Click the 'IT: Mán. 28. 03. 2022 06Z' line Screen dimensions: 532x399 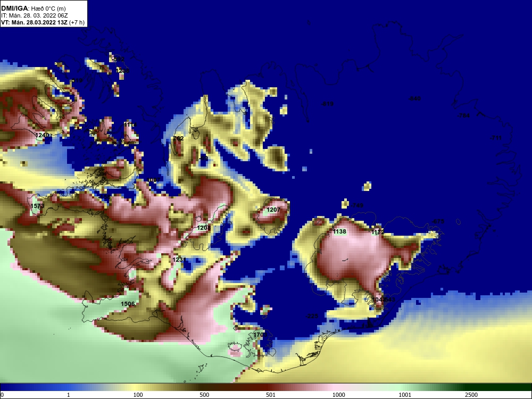pos(34,15)
